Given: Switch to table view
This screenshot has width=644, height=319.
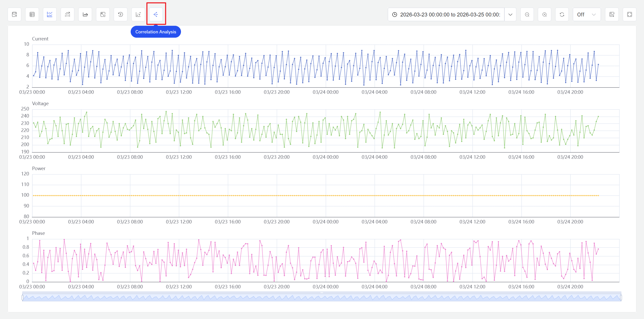Looking at the screenshot, I should pos(32,14).
